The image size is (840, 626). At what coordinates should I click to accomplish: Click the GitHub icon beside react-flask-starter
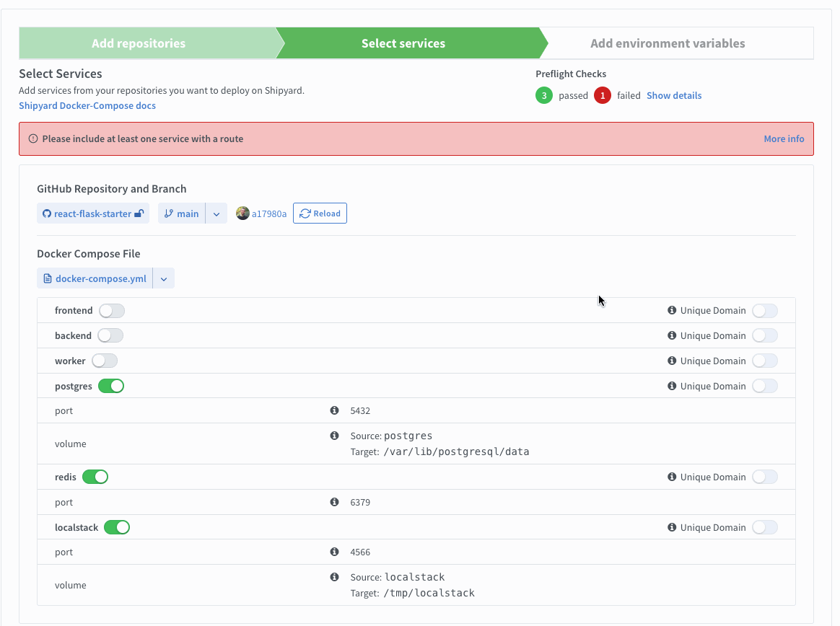(x=47, y=213)
